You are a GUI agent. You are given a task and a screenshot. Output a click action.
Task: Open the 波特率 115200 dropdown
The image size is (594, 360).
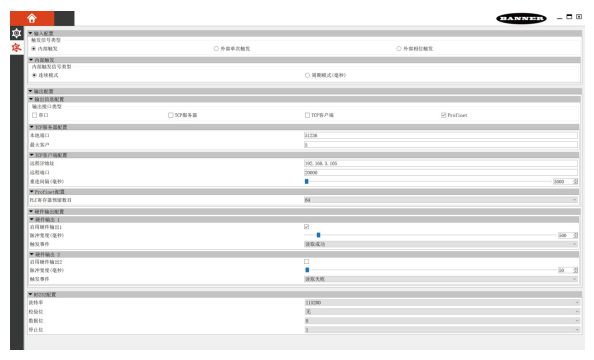(x=442, y=303)
